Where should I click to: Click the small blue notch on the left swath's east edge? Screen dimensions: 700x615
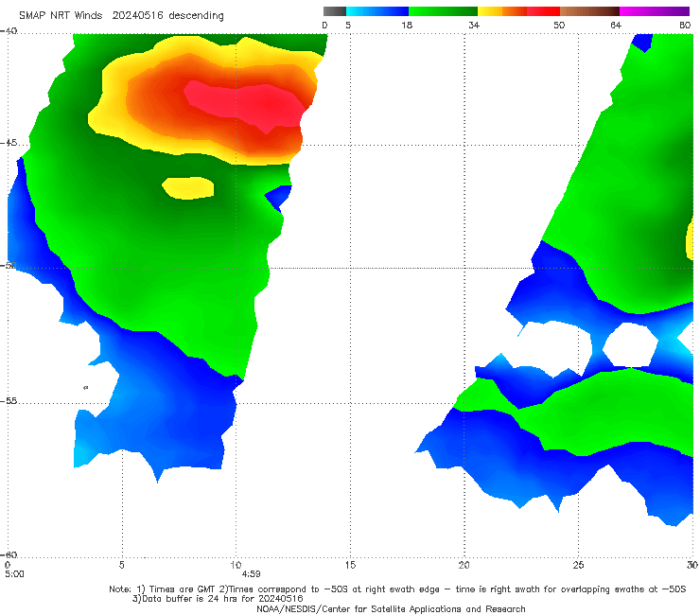tap(278, 198)
